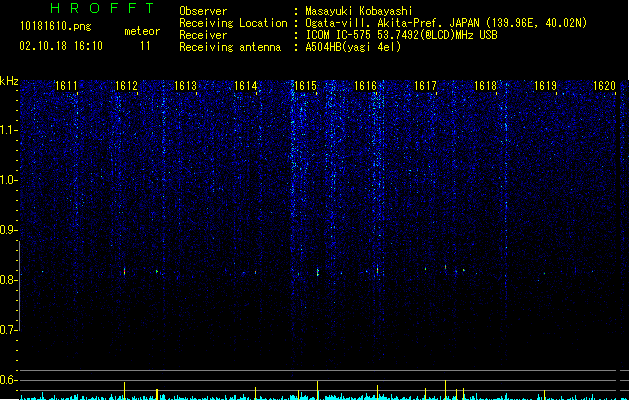Screen dimensions: 629x400
Task: Click the 1618 time marker
Action: coord(485,86)
